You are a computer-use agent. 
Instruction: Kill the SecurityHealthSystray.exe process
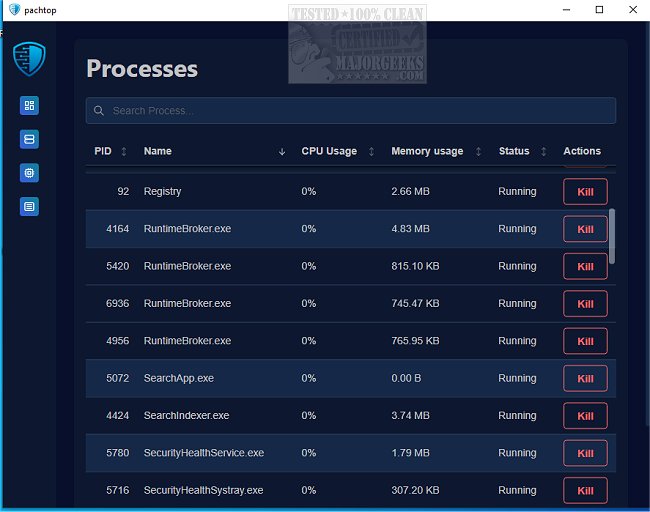pyautogui.click(x=585, y=490)
